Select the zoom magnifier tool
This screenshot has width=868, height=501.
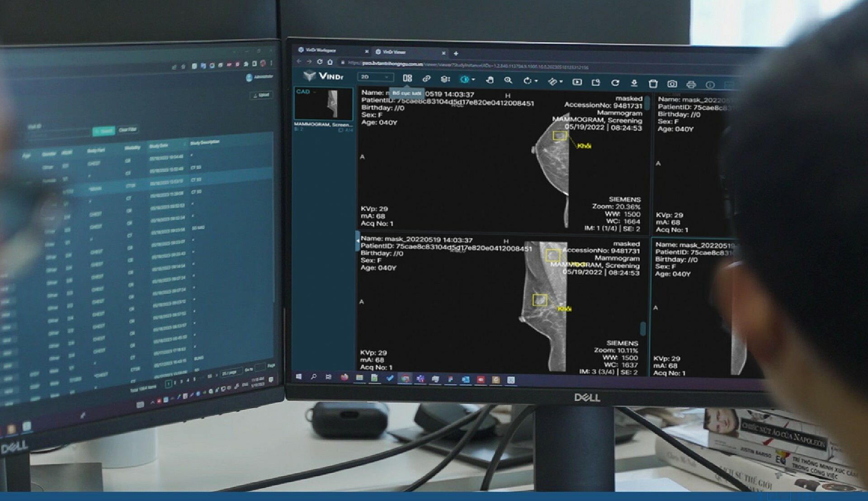508,80
